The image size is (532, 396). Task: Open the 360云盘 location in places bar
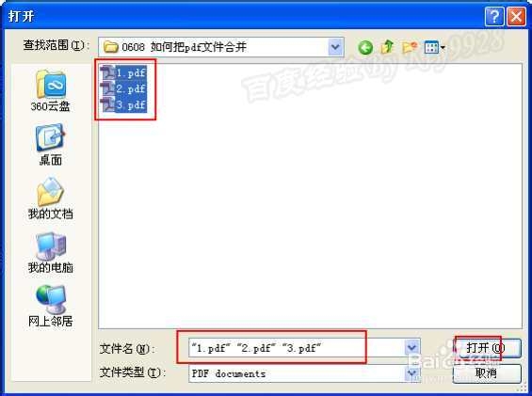50,90
